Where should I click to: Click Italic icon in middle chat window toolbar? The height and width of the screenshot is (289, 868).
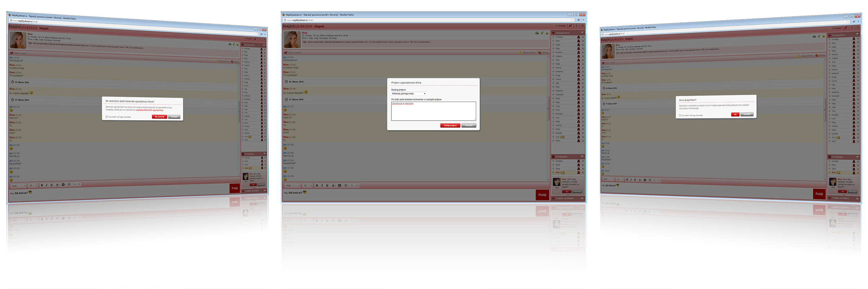[x=322, y=185]
